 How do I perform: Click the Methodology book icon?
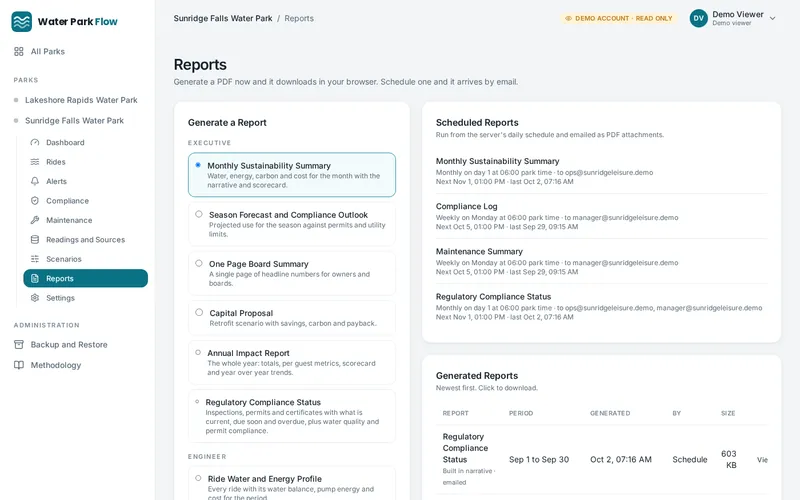click(x=19, y=365)
